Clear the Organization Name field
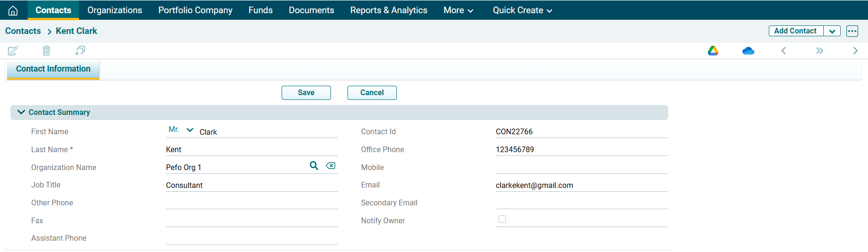This screenshot has width=868, height=252. coord(331,166)
